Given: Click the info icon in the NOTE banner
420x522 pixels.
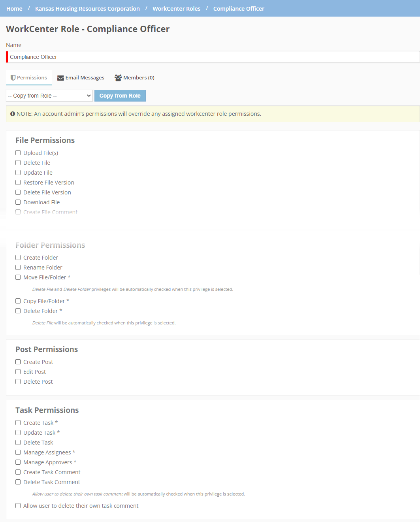Looking at the screenshot, I should (x=13, y=114).
